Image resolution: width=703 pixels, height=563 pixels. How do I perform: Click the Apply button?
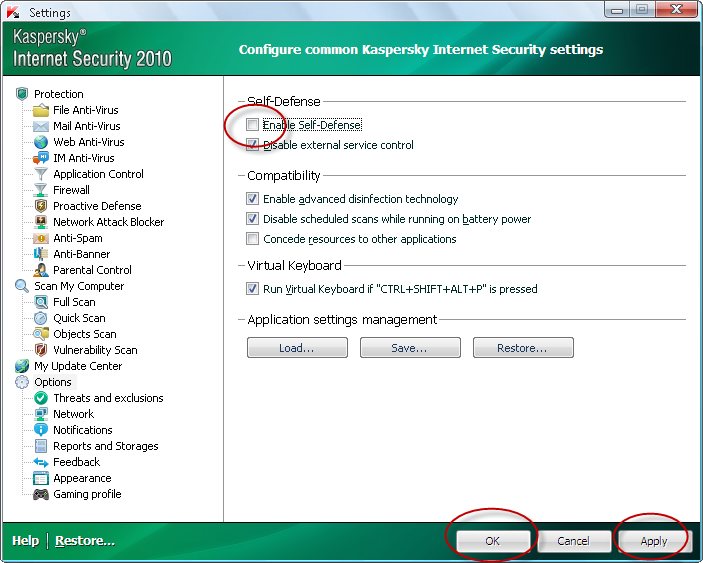[x=655, y=541]
